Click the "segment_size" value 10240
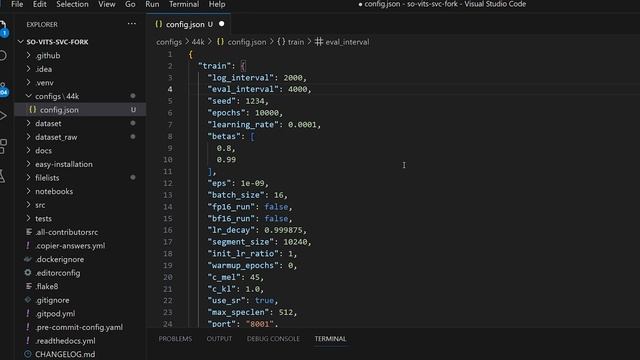 point(295,242)
